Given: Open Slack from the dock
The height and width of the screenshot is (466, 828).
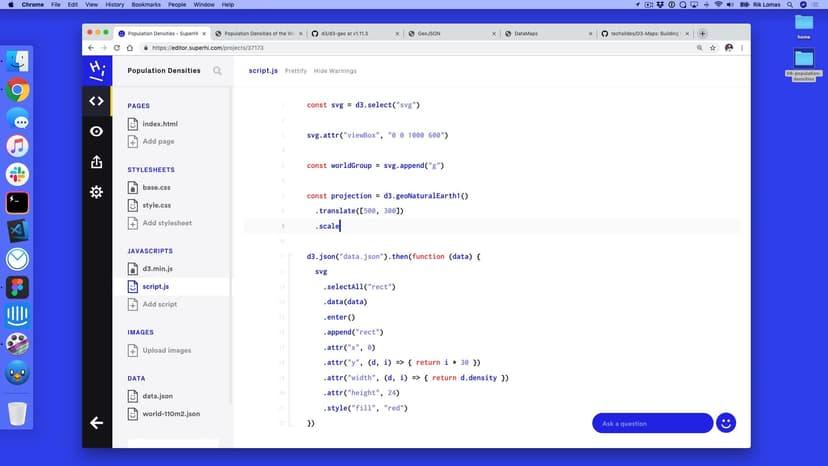Looking at the screenshot, I should pos(17,174).
